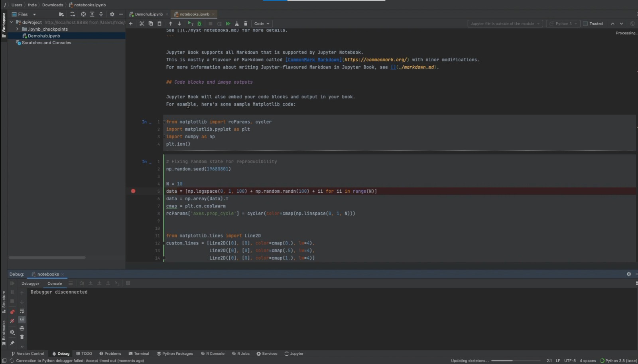Hide the Files panel with the minus icon

point(121,14)
